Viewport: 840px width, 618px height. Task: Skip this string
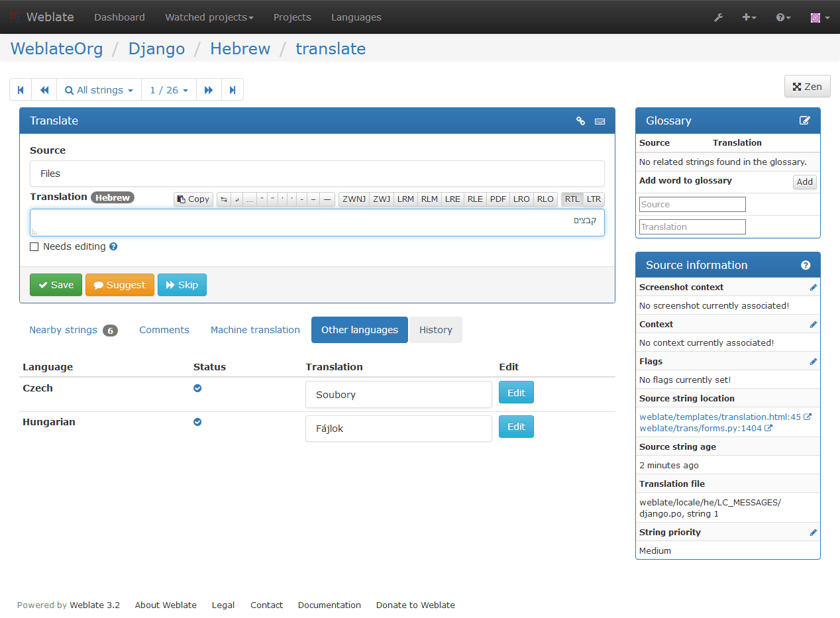[x=182, y=285]
